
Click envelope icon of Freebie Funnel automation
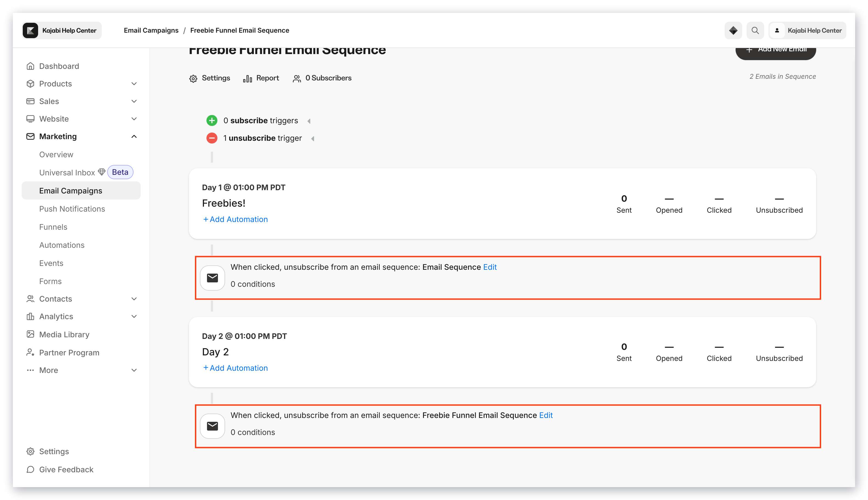[212, 426]
